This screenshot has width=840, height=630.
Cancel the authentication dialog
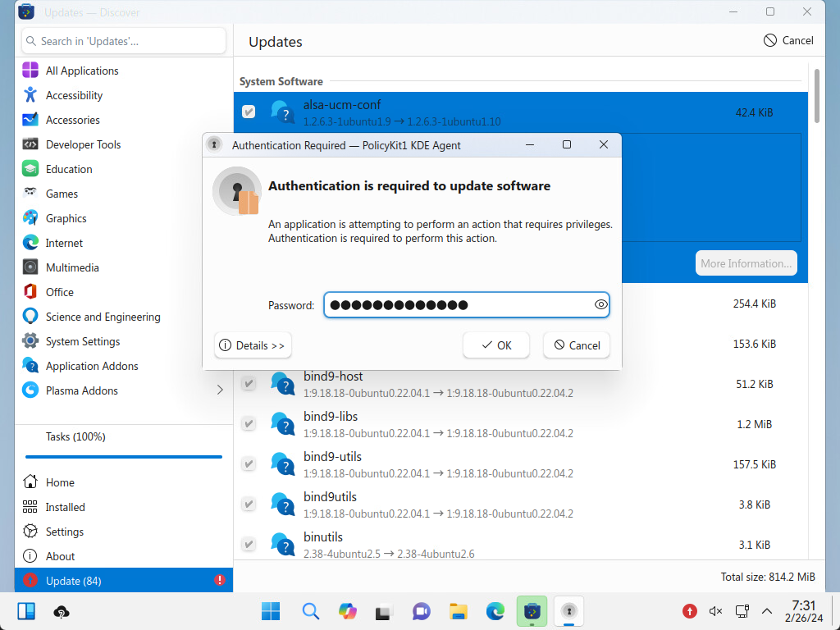pyautogui.click(x=577, y=345)
